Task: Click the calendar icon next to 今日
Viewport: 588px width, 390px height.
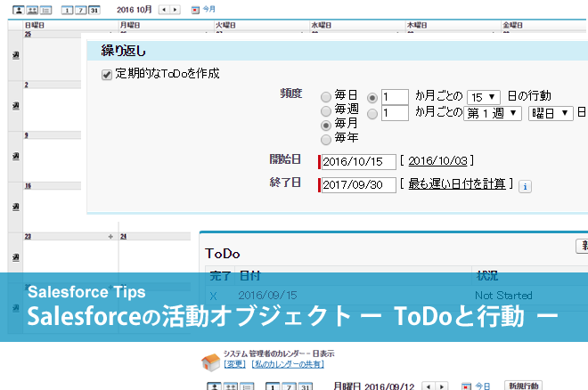Action: point(466,386)
